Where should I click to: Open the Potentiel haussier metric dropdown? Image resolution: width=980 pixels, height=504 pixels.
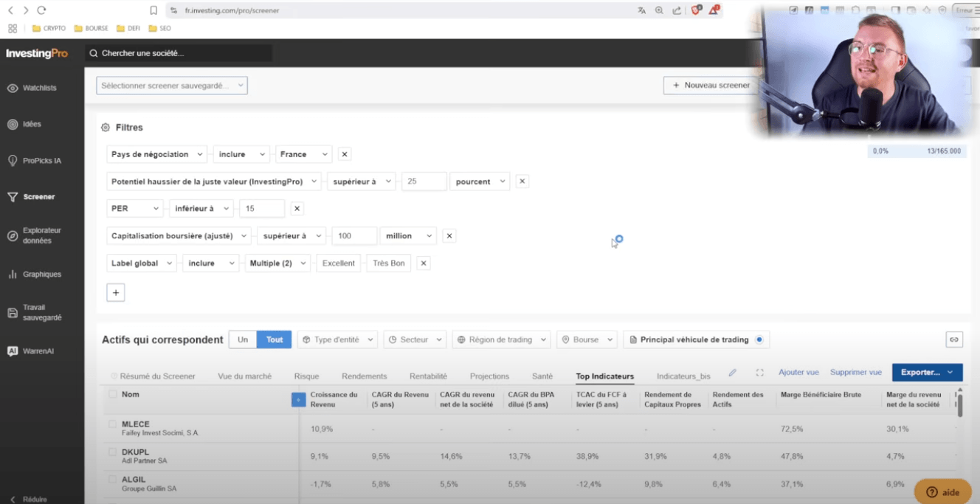[x=214, y=182]
